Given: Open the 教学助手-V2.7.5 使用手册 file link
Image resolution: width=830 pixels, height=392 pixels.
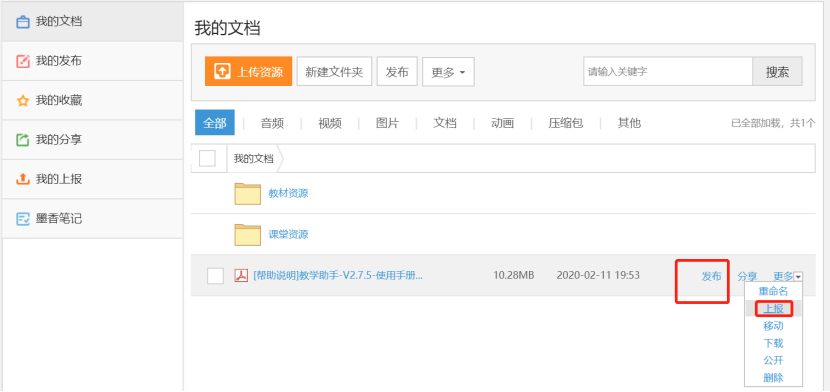Looking at the screenshot, I should (x=338, y=276).
